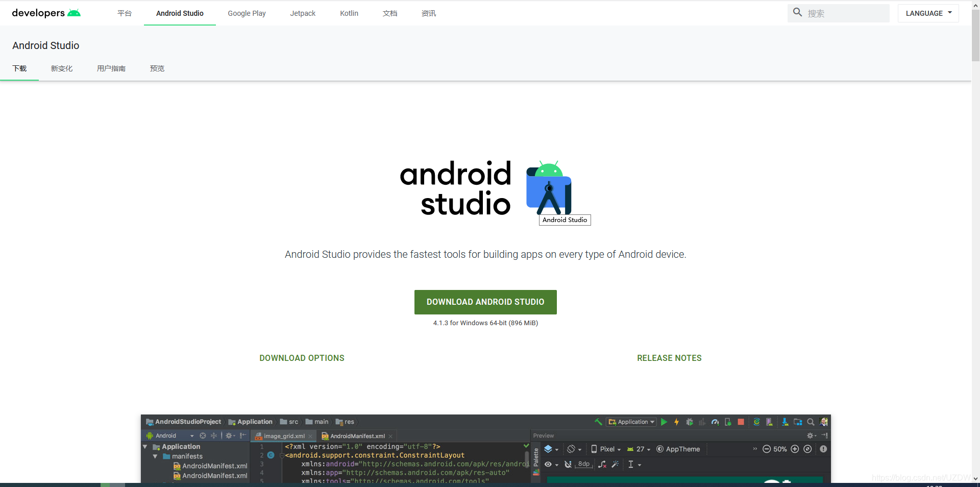This screenshot has width=980, height=487.
Task: Click the Sync project icon
Action: click(x=756, y=422)
